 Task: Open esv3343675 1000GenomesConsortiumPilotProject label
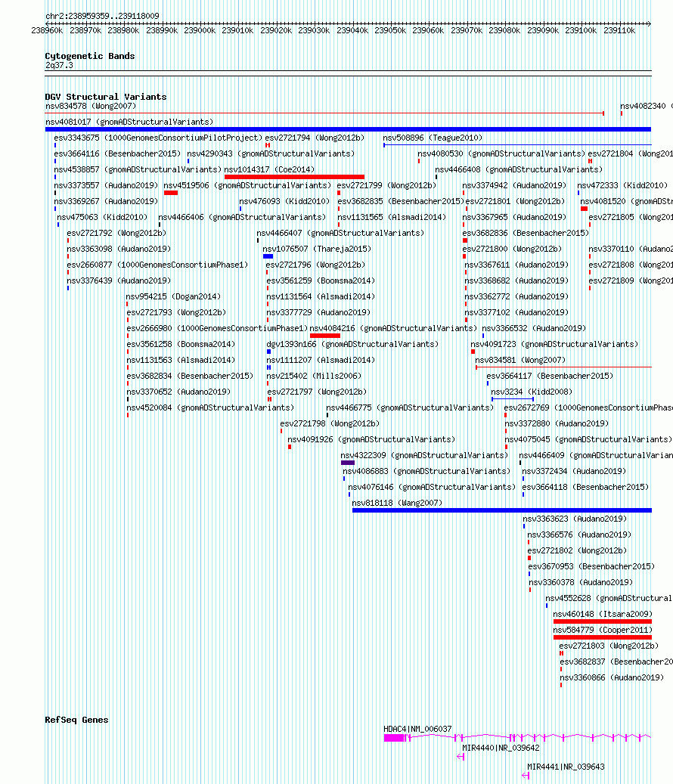pos(158,138)
